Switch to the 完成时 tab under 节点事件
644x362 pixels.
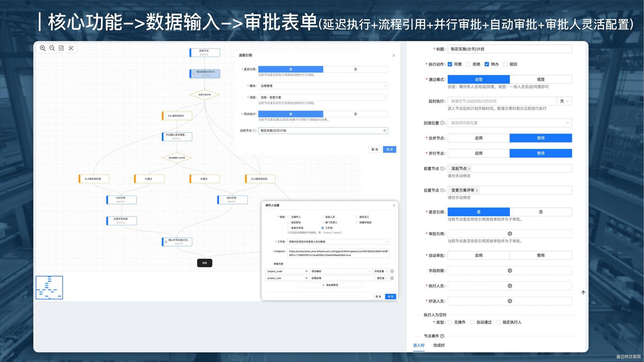(x=439, y=345)
